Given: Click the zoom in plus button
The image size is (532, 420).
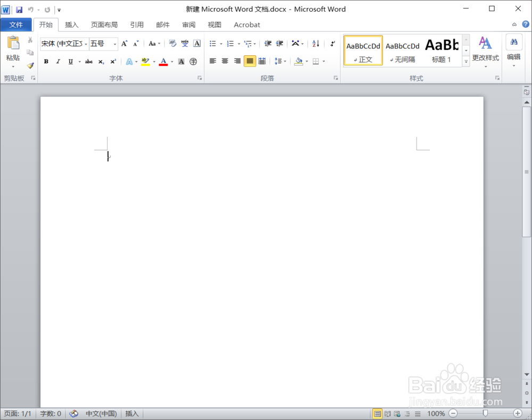Looking at the screenshot, I should [518, 413].
